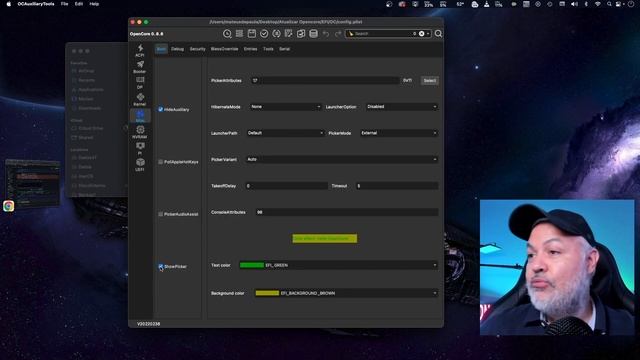640x360 pixels.
Task: Click the magnifier-with-clock toolbar icon
Action: click(x=227, y=34)
